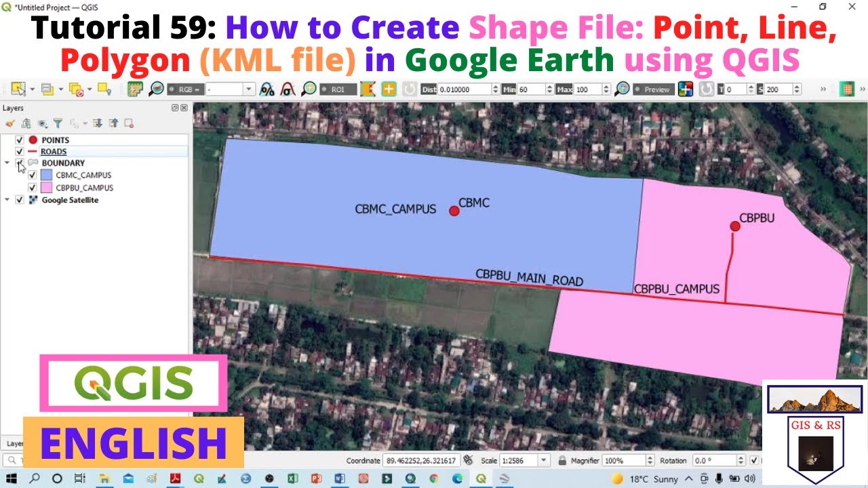
Task: Toggle the Preview display button in toolbar
Action: tap(654, 89)
